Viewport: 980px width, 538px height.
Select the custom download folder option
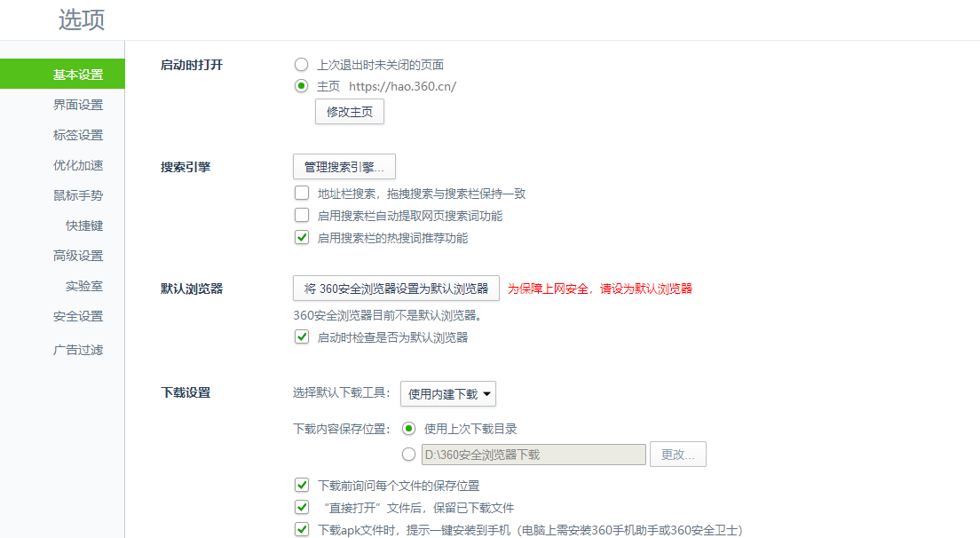pyautogui.click(x=408, y=454)
